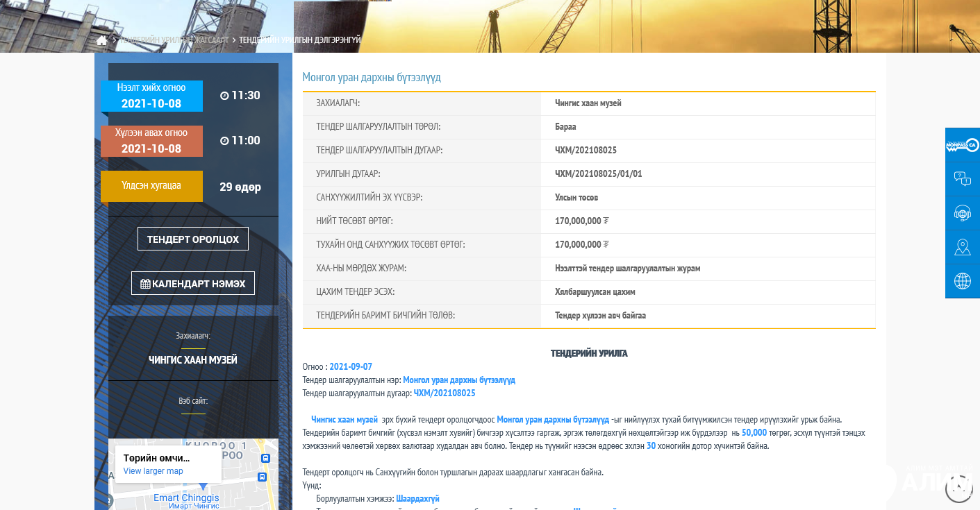The width and height of the screenshot is (980, 510).
Task: Click Нээлттэй тендер шалгаруулалтын журам value
Action: 628,269
